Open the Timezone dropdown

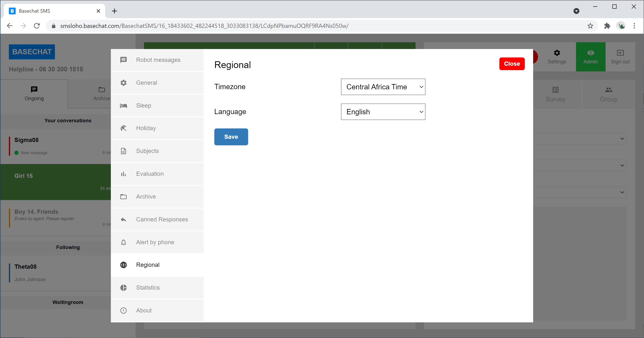pos(383,87)
